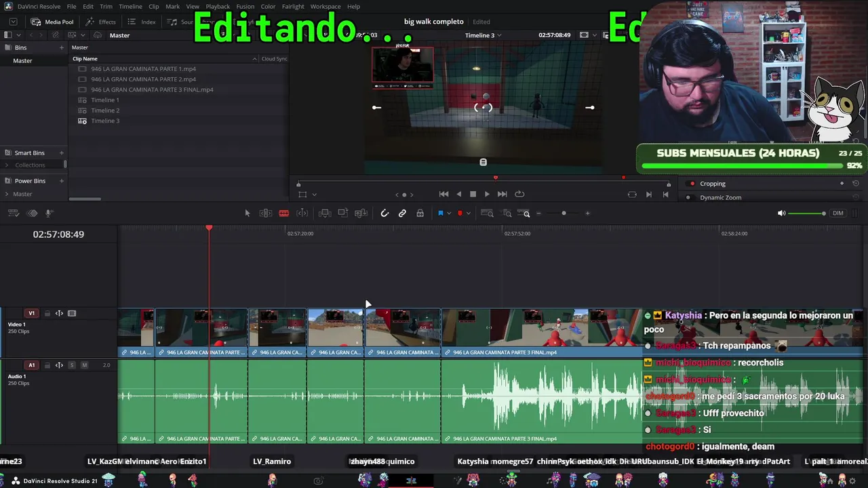The image size is (868, 488).
Task: Add a new bin with plus
Action: pyautogui.click(x=61, y=47)
